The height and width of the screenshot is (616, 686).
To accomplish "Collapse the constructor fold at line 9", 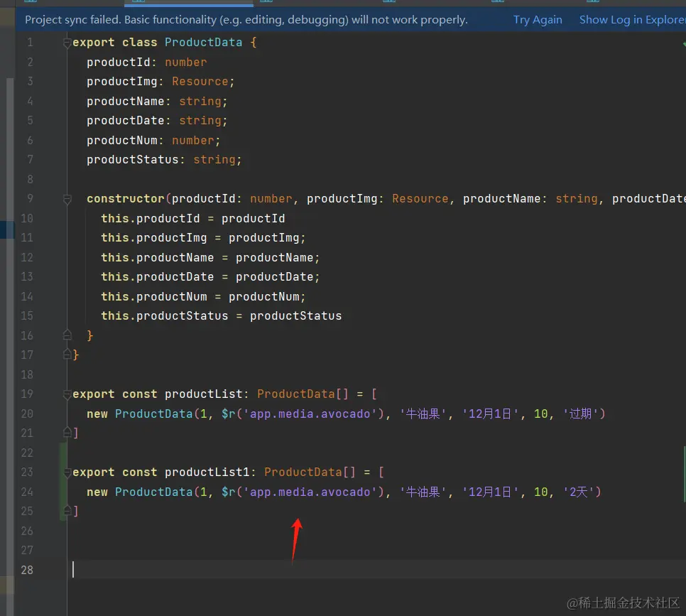I will point(67,199).
